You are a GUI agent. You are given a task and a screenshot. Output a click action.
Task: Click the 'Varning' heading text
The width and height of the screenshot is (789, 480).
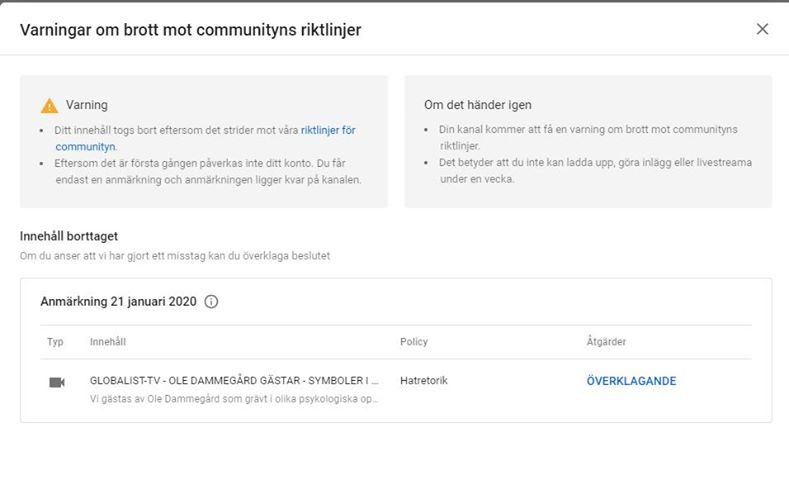point(86,105)
